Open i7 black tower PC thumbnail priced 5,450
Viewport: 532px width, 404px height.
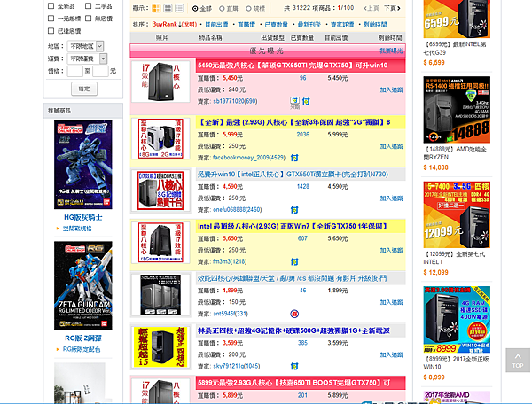tap(160, 82)
